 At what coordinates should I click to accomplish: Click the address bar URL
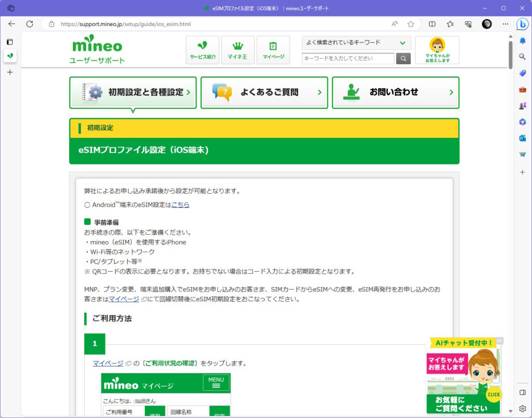click(x=126, y=24)
